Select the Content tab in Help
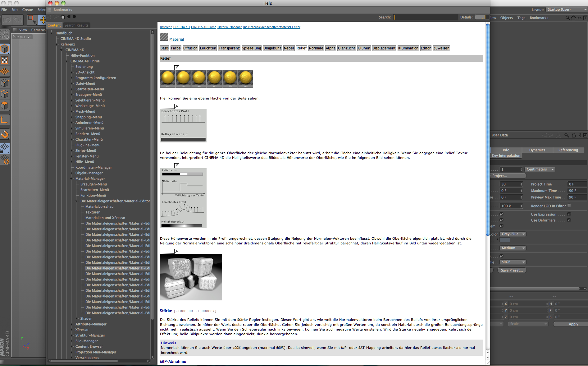The width and height of the screenshot is (588, 366). click(54, 25)
